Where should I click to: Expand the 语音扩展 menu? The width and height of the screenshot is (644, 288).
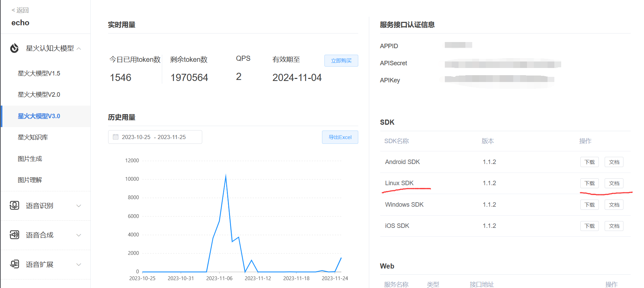click(79, 264)
